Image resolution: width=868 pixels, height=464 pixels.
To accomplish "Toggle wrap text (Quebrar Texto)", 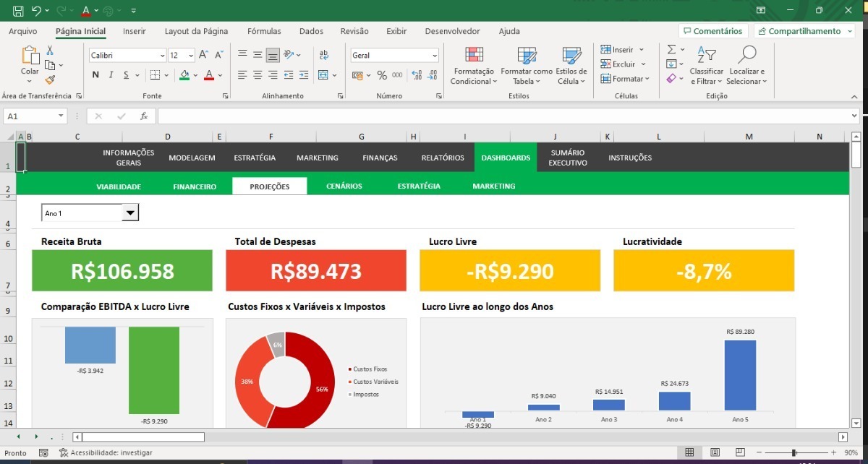I will [x=323, y=55].
